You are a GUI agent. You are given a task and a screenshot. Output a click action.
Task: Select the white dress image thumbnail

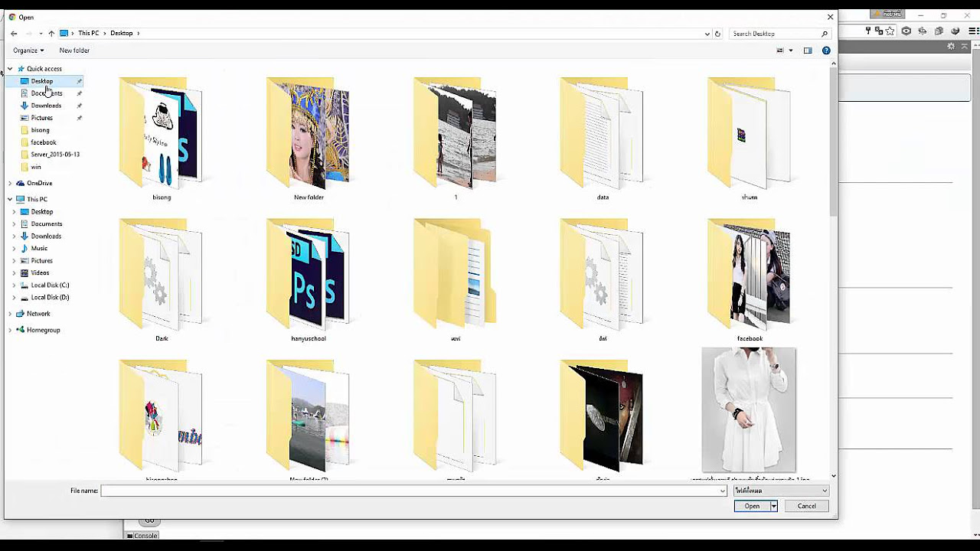pyautogui.click(x=749, y=409)
